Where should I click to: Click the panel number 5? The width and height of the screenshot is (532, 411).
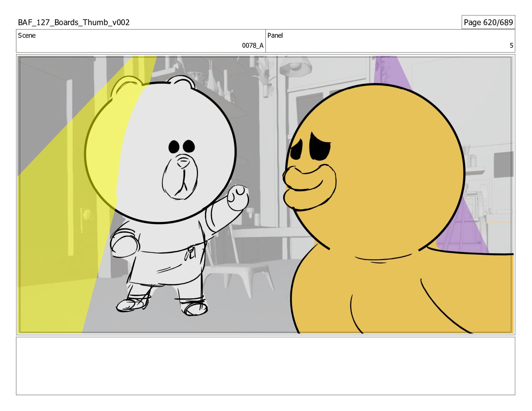click(x=511, y=45)
